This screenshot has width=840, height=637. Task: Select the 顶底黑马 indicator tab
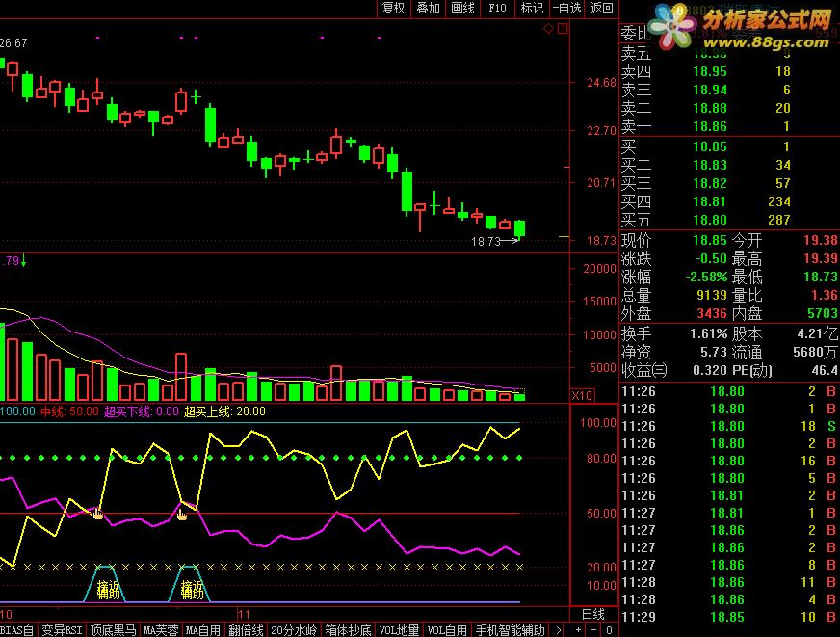[x=113, y=630]
